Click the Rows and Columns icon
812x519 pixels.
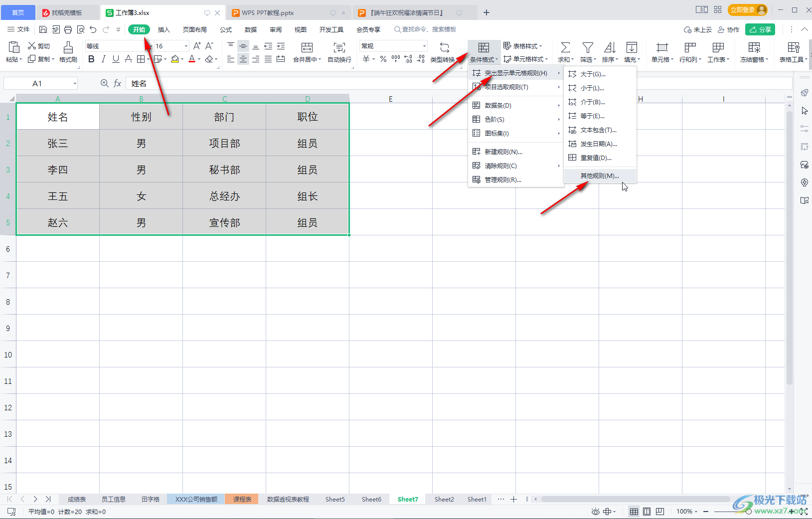point(690,47)
